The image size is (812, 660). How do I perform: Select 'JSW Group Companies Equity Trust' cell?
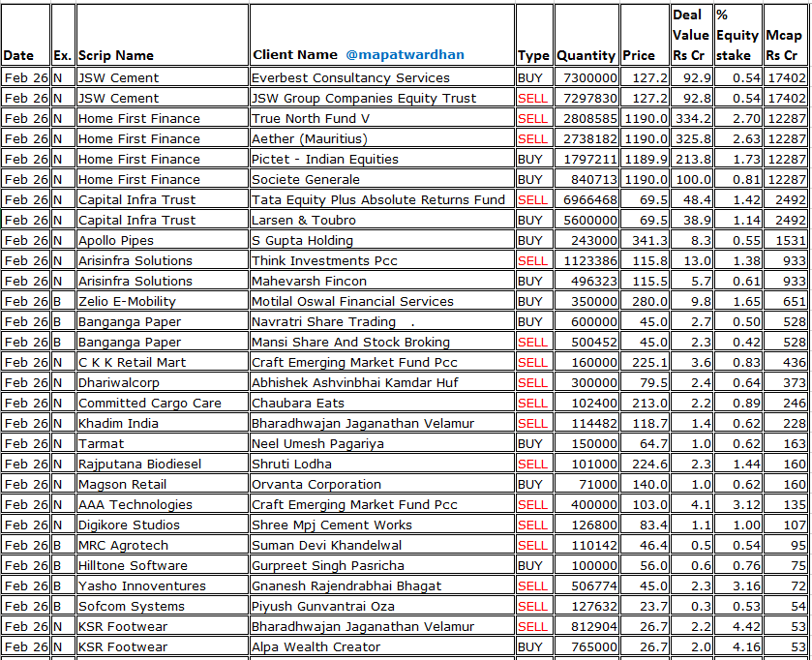tap(382, 98)
